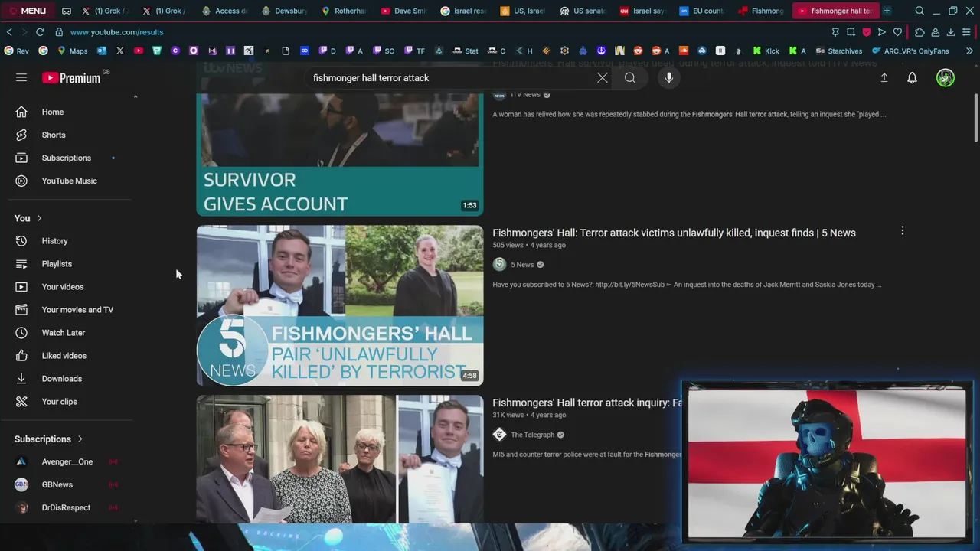Expand the You section chevron
The height and width of the screenshot is (551, 980).
point(39,218)
